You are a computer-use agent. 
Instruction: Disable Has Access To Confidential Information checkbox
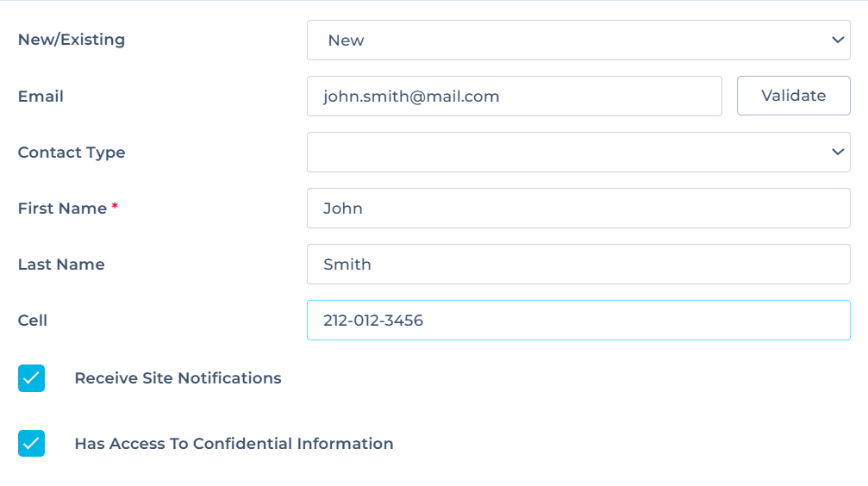click(31, 444)
